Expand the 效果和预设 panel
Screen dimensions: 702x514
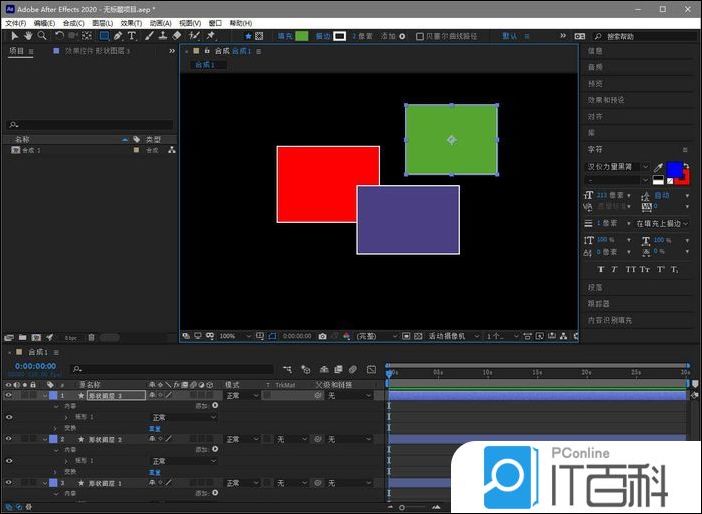click(x=606, y=100)
